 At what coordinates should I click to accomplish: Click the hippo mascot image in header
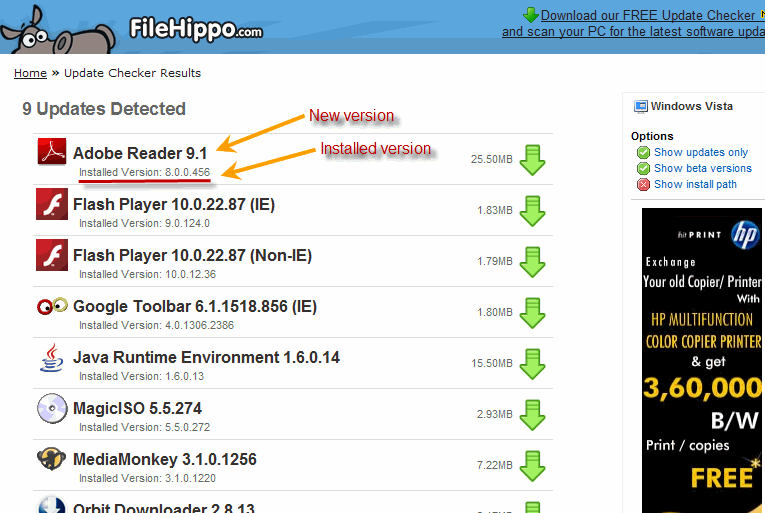coord(58,30)
